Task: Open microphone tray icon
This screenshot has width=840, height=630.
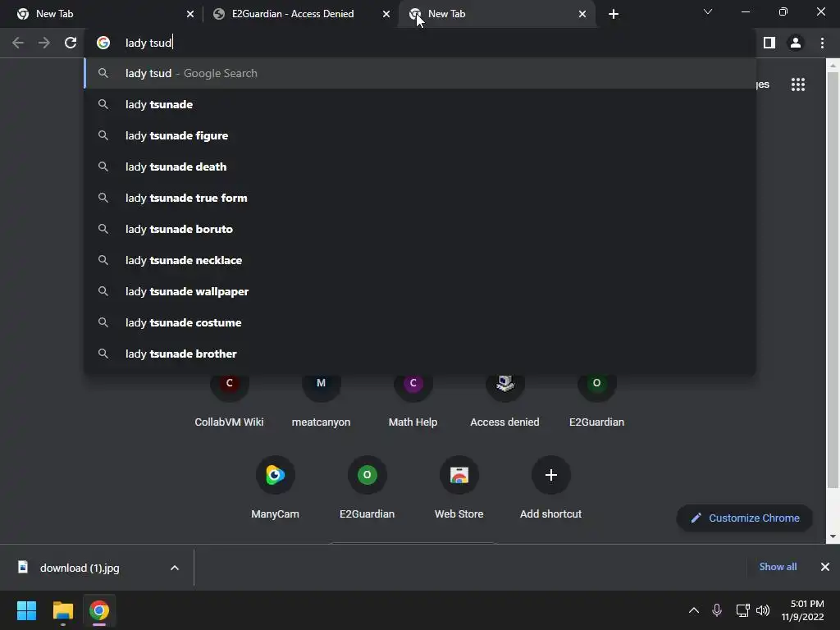Action: (x=717, y=610)
